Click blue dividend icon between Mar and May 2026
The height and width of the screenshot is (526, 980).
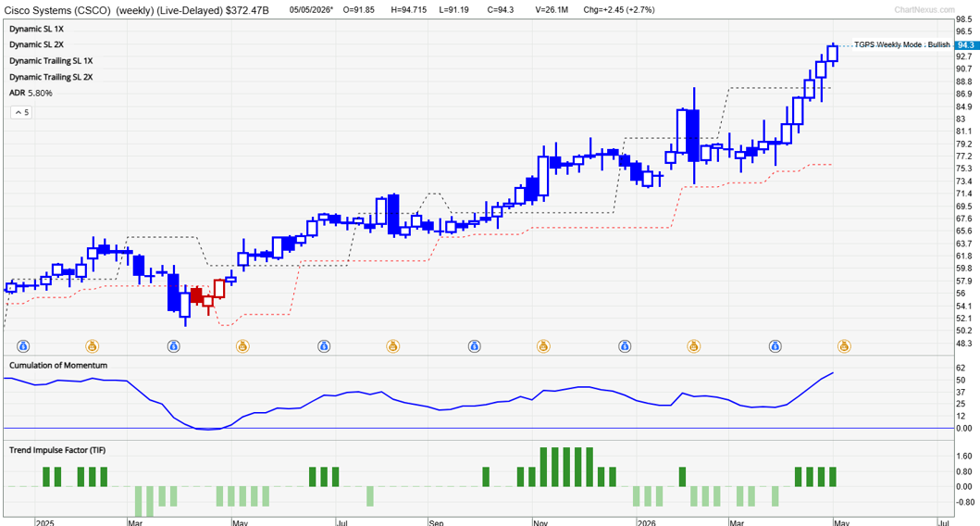(775, 345)
